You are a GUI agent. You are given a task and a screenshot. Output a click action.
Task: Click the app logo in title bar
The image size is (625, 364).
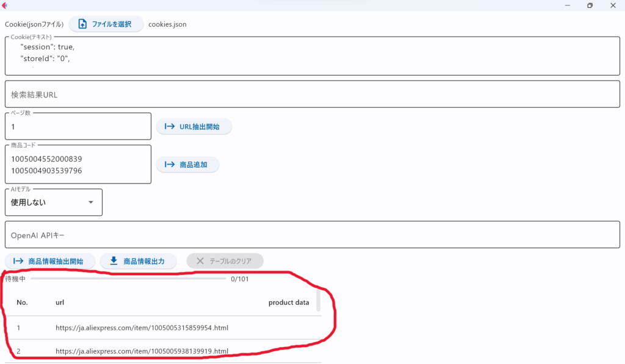pyautogui.click(x=4, y=5)
